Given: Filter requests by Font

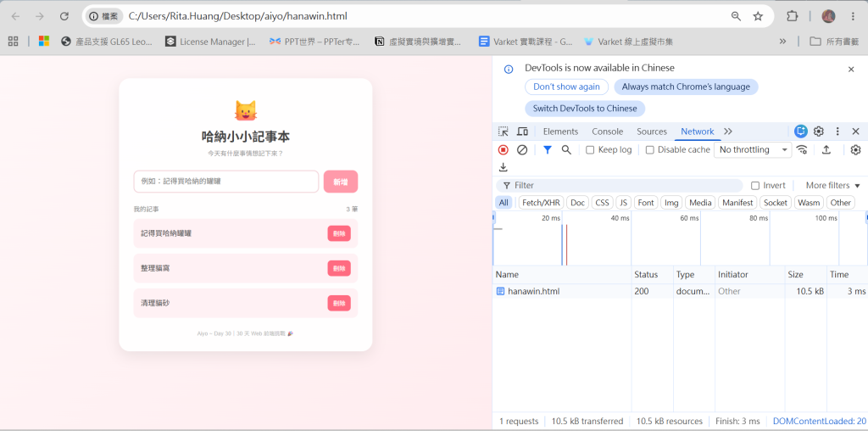Looking at the screenshot, I should 645,203.
